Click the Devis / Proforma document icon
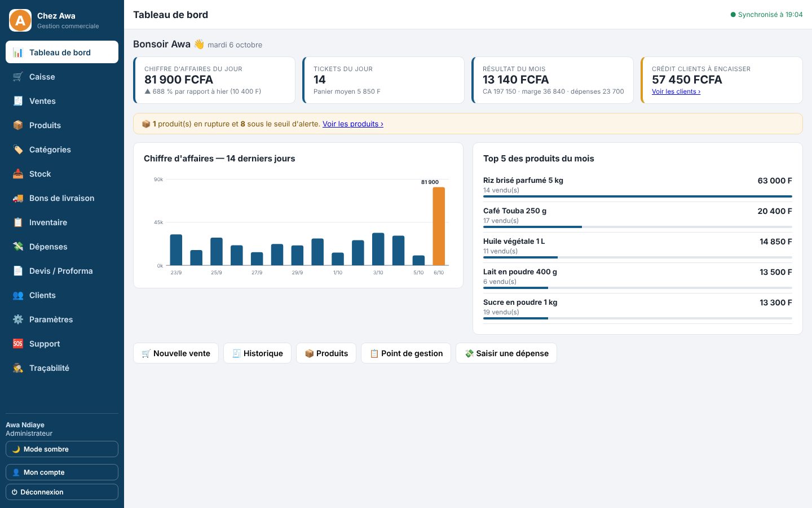The width and height of the screenshot is (812, 508). point(18,271)
